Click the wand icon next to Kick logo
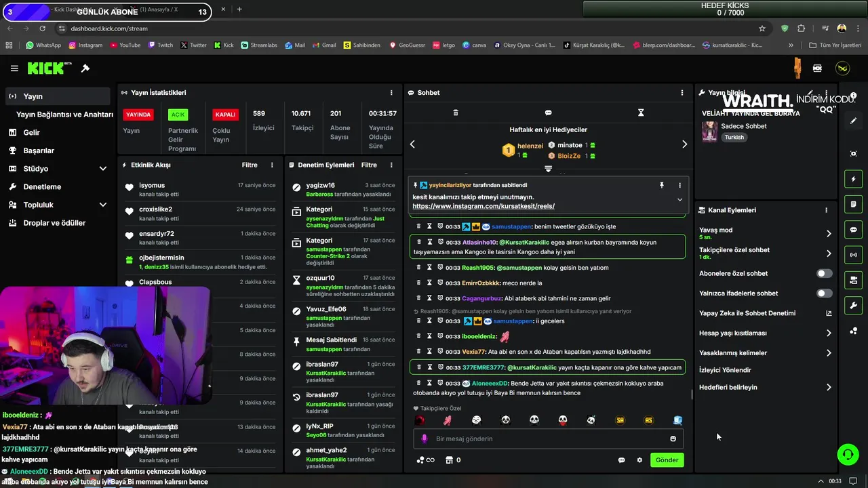 pyautogui.click(x=85, y=68)
